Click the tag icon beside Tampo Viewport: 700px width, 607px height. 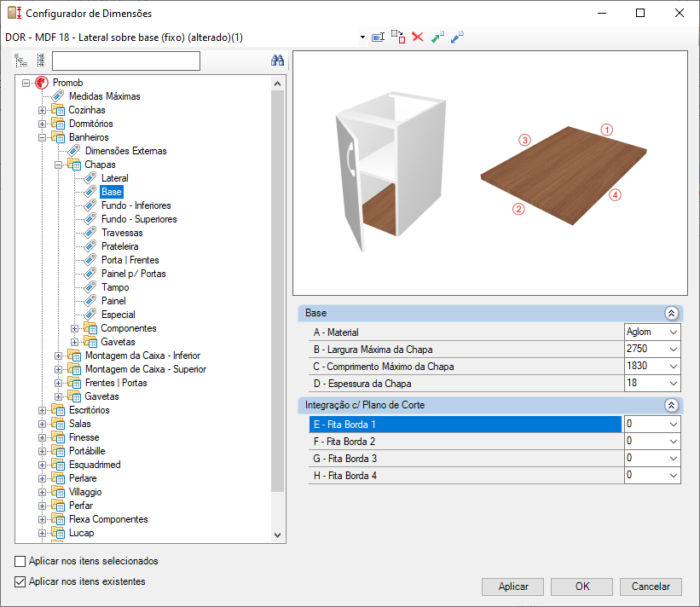90,287
